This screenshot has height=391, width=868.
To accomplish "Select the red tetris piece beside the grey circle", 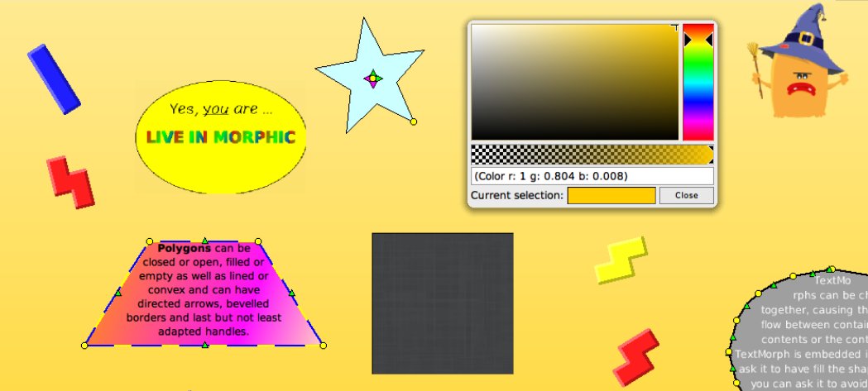I will (636, 357).
